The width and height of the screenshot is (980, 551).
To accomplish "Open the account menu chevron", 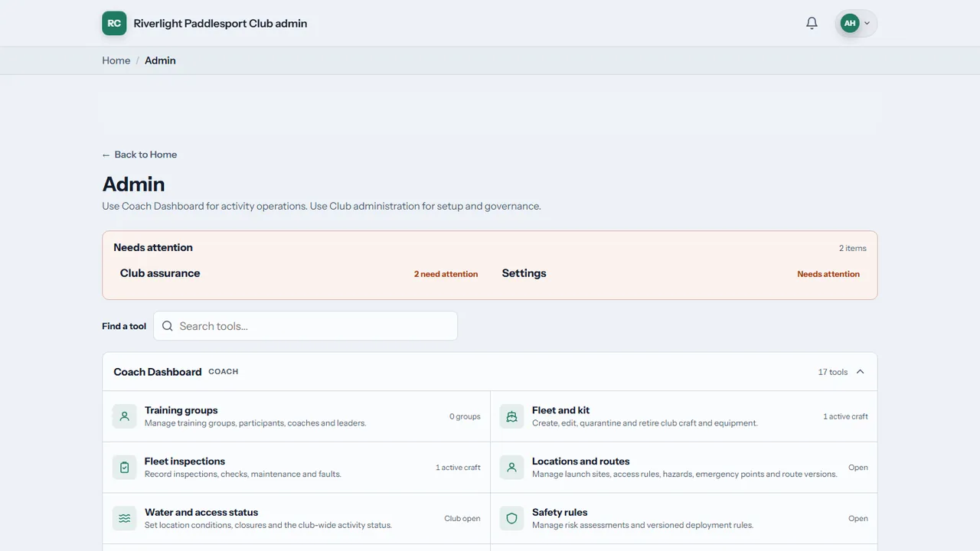I will click(x=867, y=23).
